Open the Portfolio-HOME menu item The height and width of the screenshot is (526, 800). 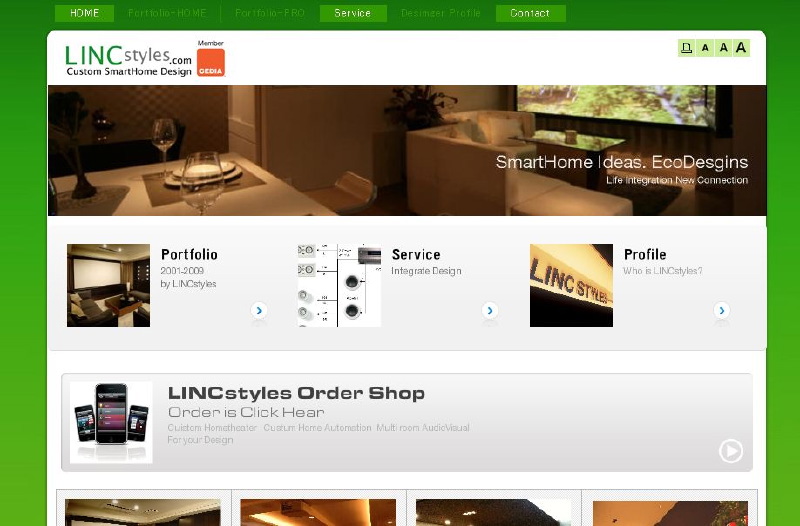tap(167, 13)
